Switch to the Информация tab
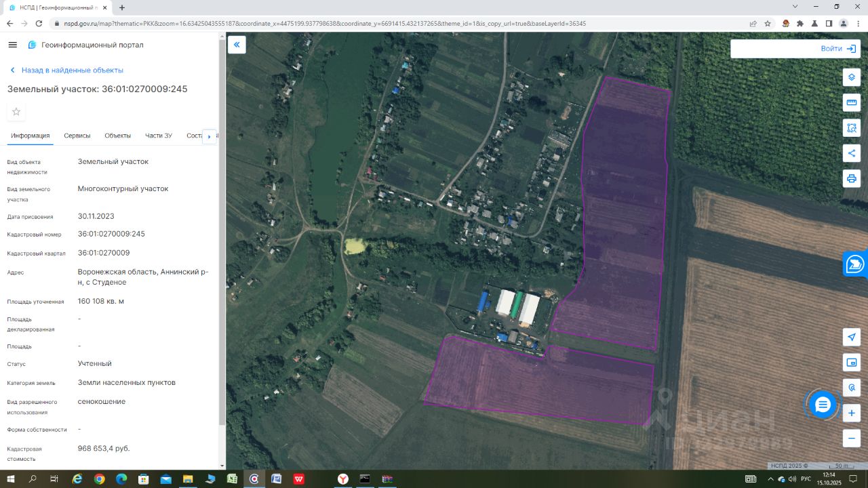The width and height of the screenshot is (868, 488). tap(31, 136)
